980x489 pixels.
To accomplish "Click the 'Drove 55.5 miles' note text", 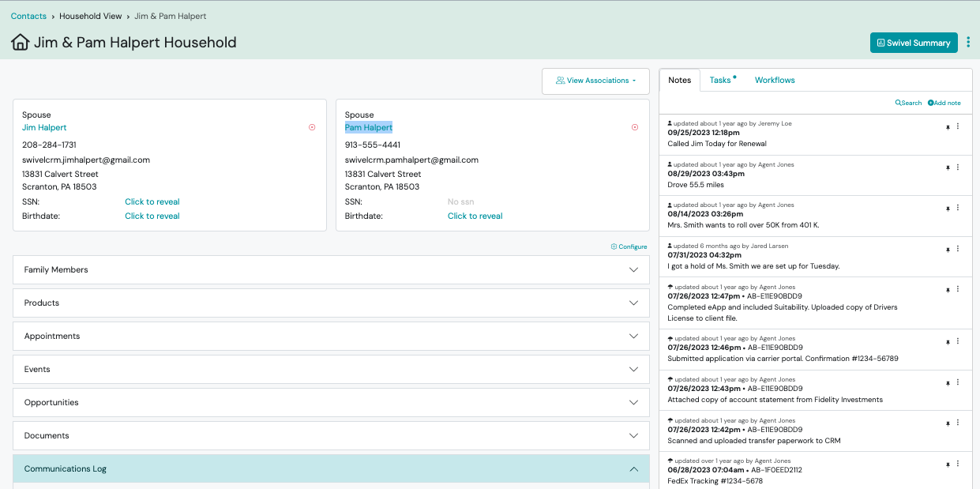I will [696, 185].
